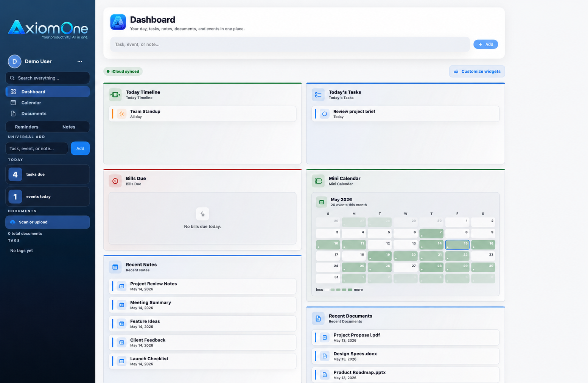The image size is (588, 383).
Task: Open the Documents sidebar item
Action: (48, 114)
